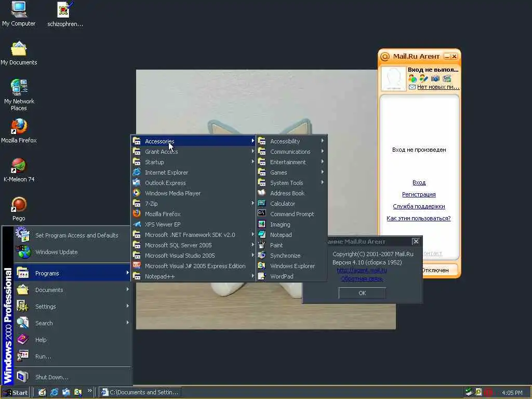
Task: Choose Shut Down... from the Start menu
Action: [73, 377]
